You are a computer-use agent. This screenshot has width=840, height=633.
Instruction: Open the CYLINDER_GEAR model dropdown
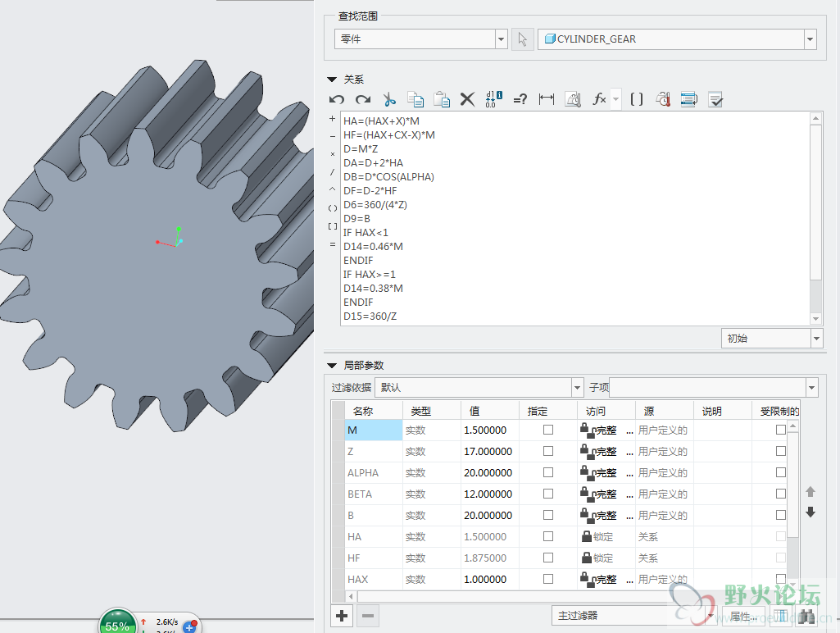click(810, 39)
